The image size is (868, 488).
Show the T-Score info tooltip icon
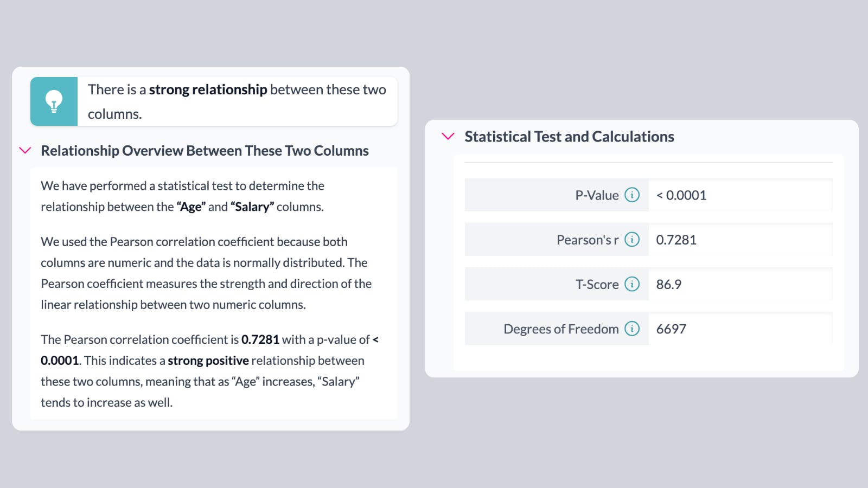(632, 284)
